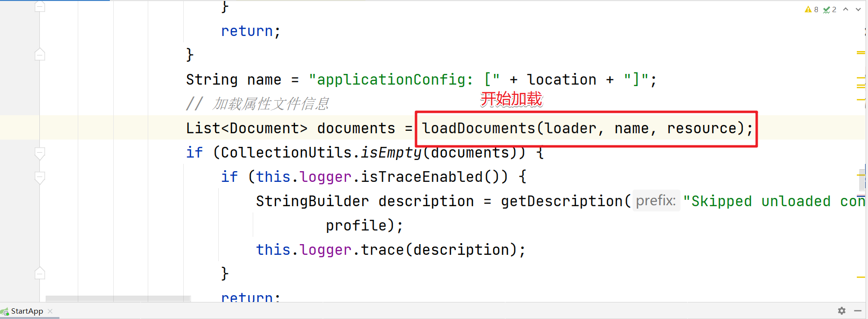Image resolution: width=868 pixels, height=319 pixels.
Task: Collapse the fold marker at top of gutter
Action: click(40, 7)
